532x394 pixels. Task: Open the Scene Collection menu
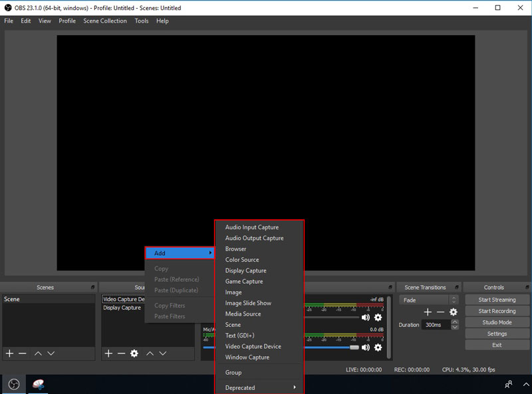click(105, 21)
